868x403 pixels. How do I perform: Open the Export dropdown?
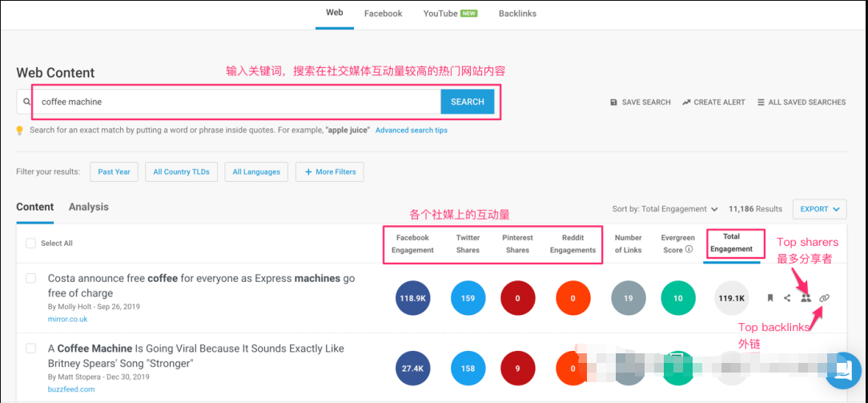[819, 209]
